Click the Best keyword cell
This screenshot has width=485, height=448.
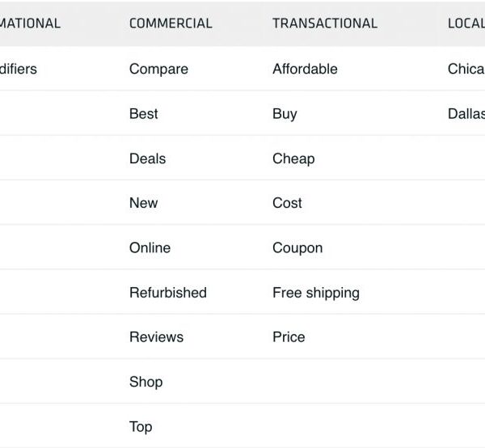click(x=144, y=114)
